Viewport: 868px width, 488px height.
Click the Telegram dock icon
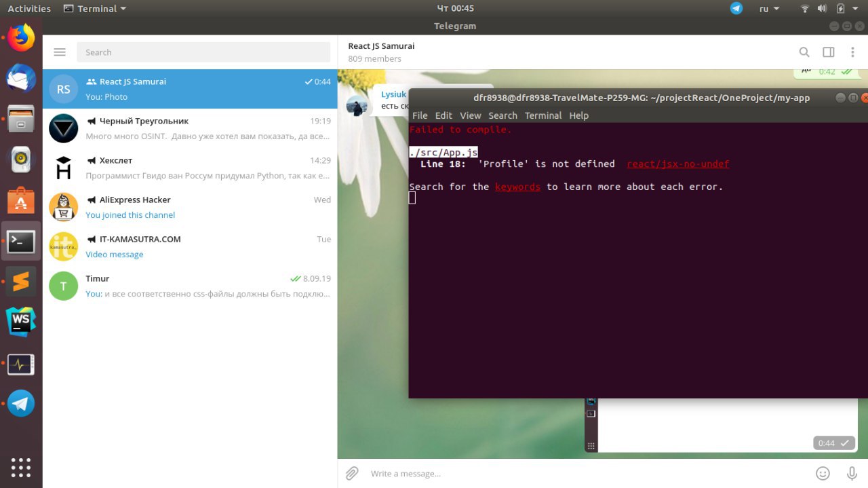click(x=21, y=403)
